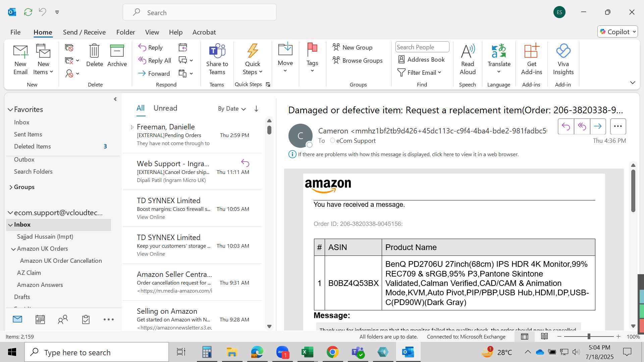Expand the Freeman, Danielle conversation
Viewport: 644px width, 362px height.
coord(132,127)
